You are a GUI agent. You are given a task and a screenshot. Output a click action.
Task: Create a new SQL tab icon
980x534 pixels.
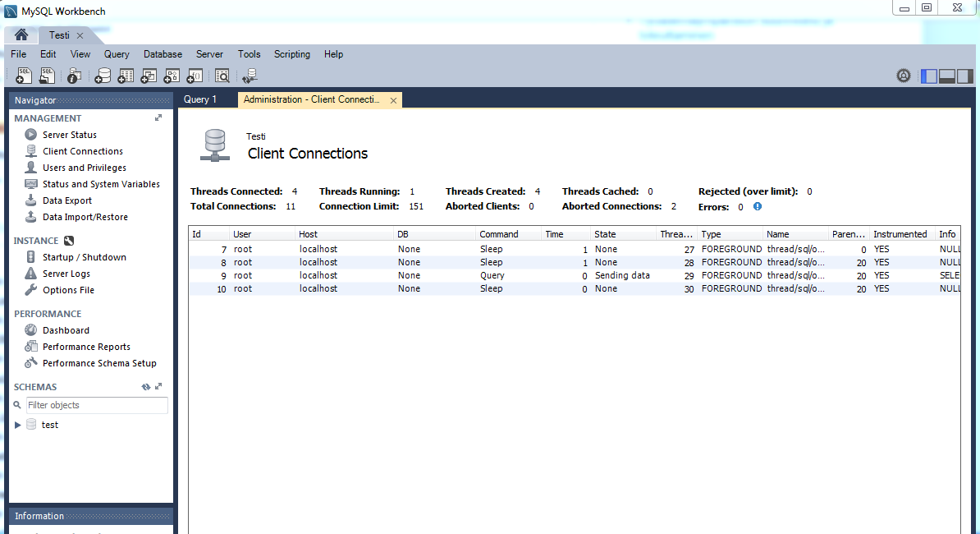[x=24, y=76]
